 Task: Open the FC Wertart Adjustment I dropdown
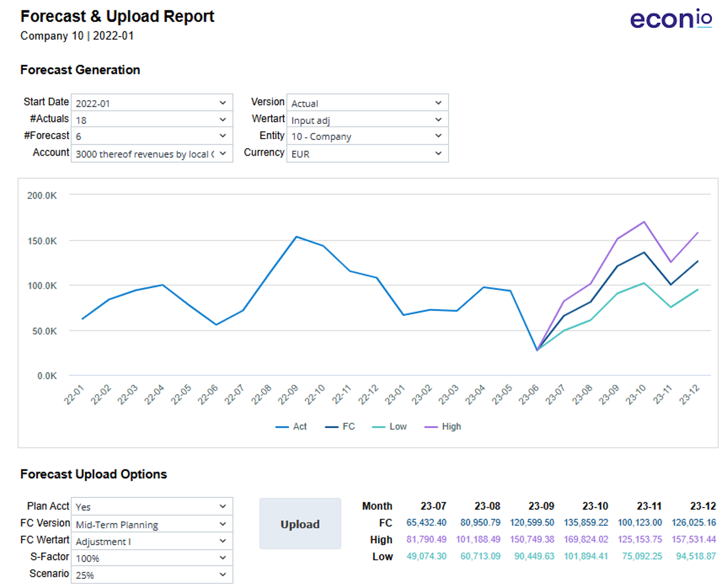pyautogui.click(x=152, y=541)
